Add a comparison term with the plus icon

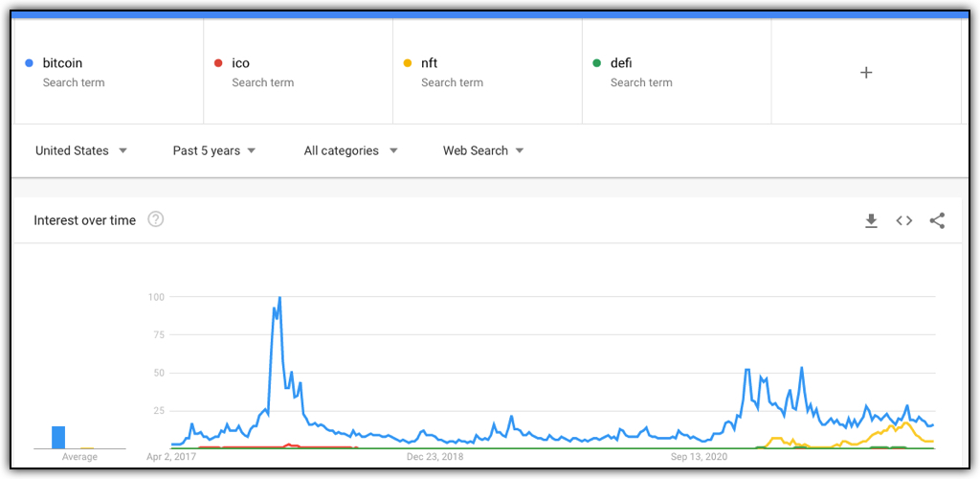click(866, 73)
